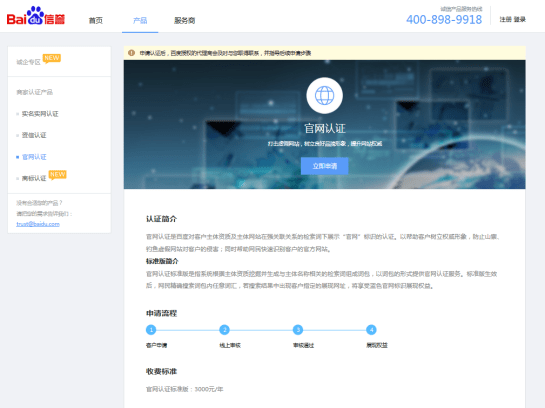The height and width of the screenshot is (408, 545).
Task: Click the globe icon above 官网认证
Action: (x=325, y=96)
